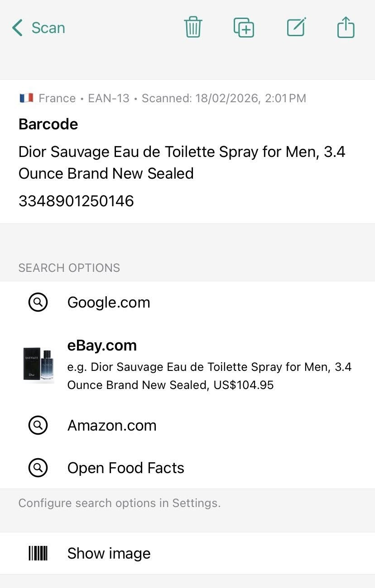Viewport: 375px width, 588px height.
Task: Tap the barcode icon beside Show image
Action: 38,553
